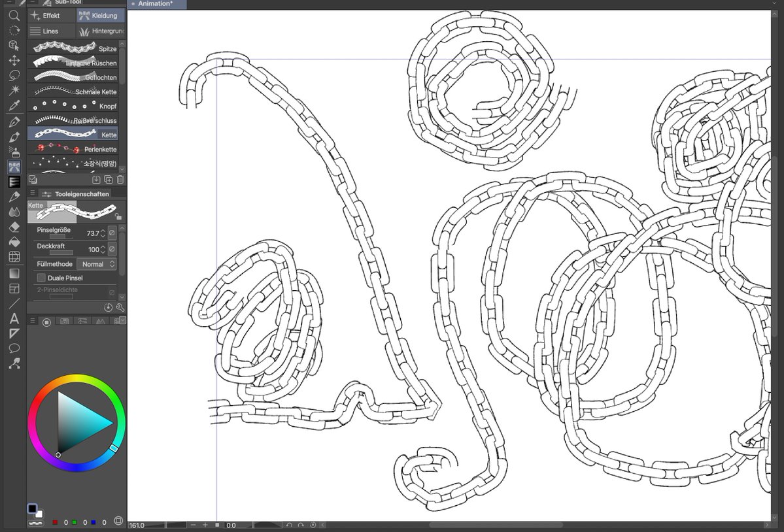The width and height of the screenshot is (784, 532).
Task: Adjust the Pinselgröße value stepper
Action: 103,233
